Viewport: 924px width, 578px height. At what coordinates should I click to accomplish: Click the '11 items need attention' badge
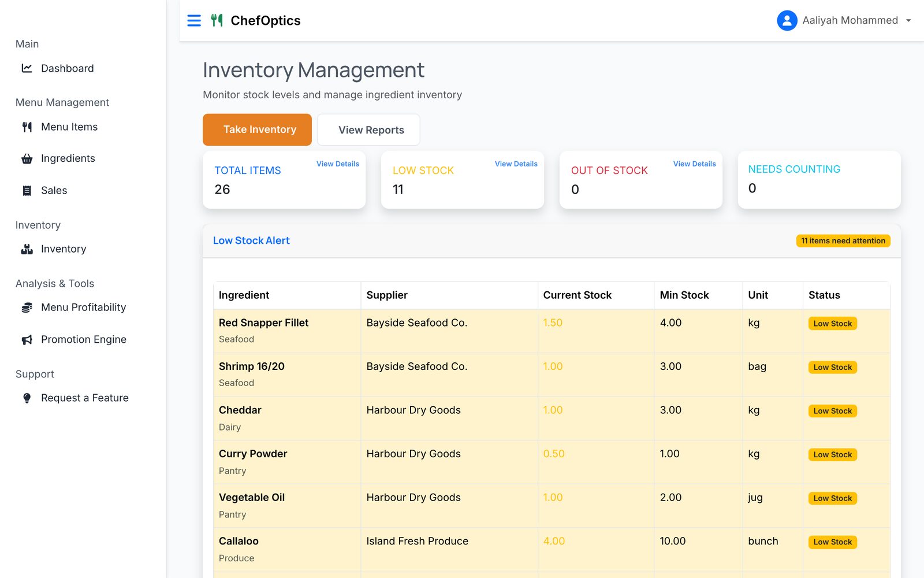pos(843,241)
